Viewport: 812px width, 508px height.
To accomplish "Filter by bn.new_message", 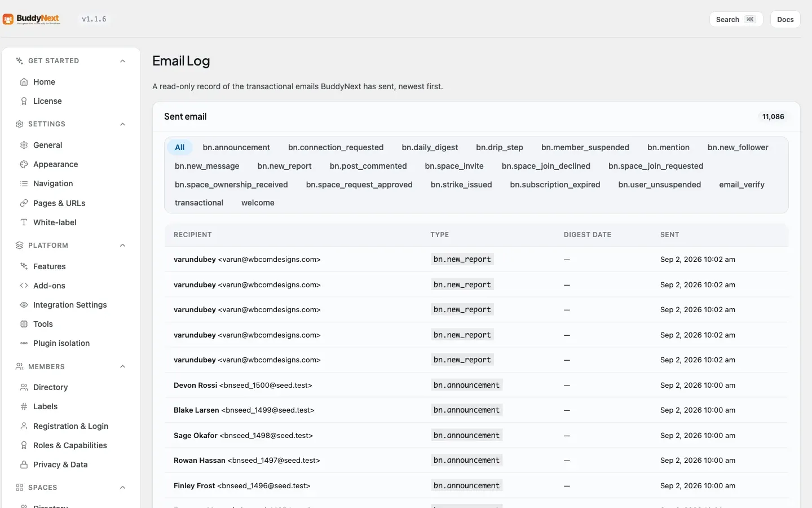I will (207, 166).
